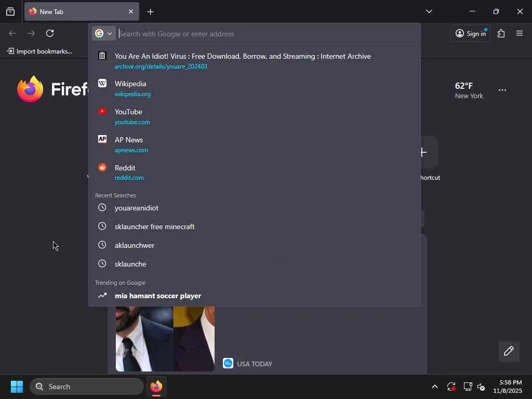Viewport: 532px width, 399px height.
Task: Click the USA TODAY source label
Action: tap(255, 364)
